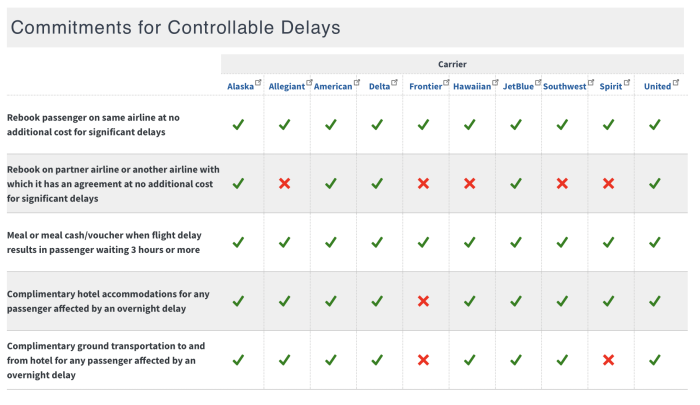Open the Spirit carrier link
700x405 pixels.
pyautogui.click(x=610, y=87)
